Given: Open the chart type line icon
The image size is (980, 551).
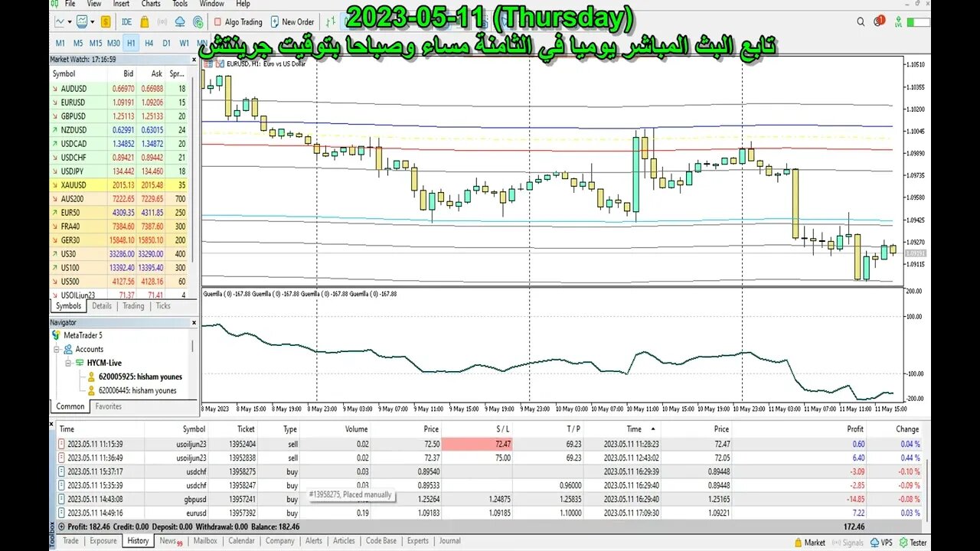Looking at the screenshot, I should pos(59,22).
